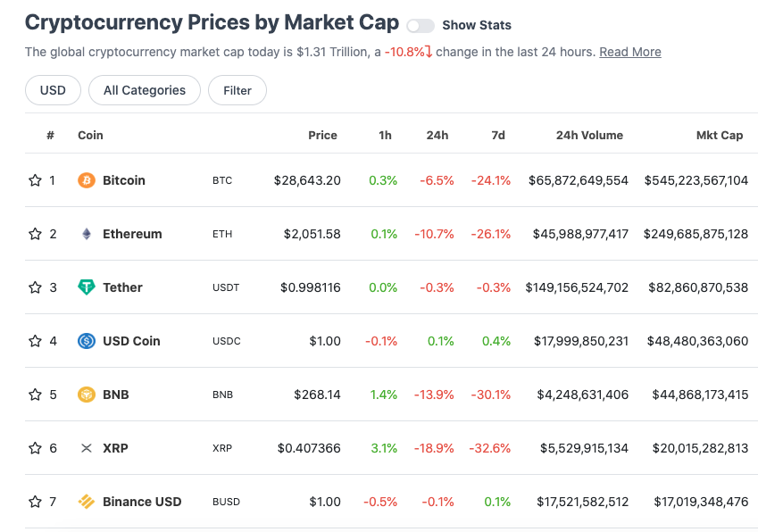
Task: Click the Binance USD logo icon
Action: tap(87, 502)
